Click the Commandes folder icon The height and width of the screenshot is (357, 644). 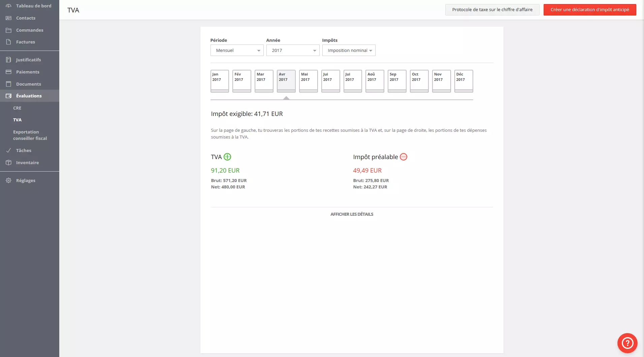pyautogui.click(x=9, y=30)
